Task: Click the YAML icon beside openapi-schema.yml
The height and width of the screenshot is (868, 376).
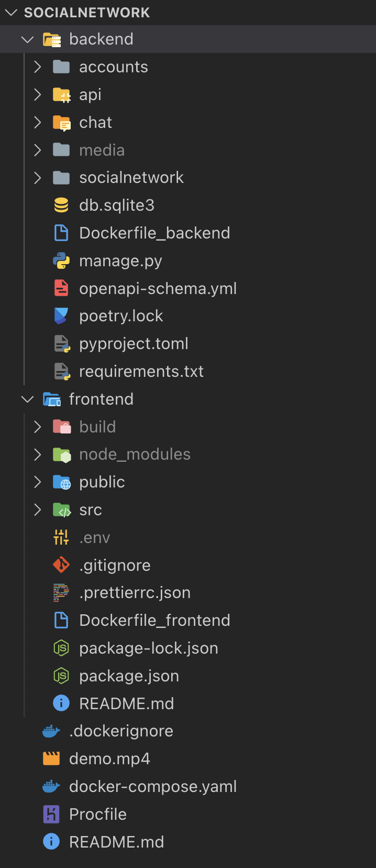Action: point(61,288)
